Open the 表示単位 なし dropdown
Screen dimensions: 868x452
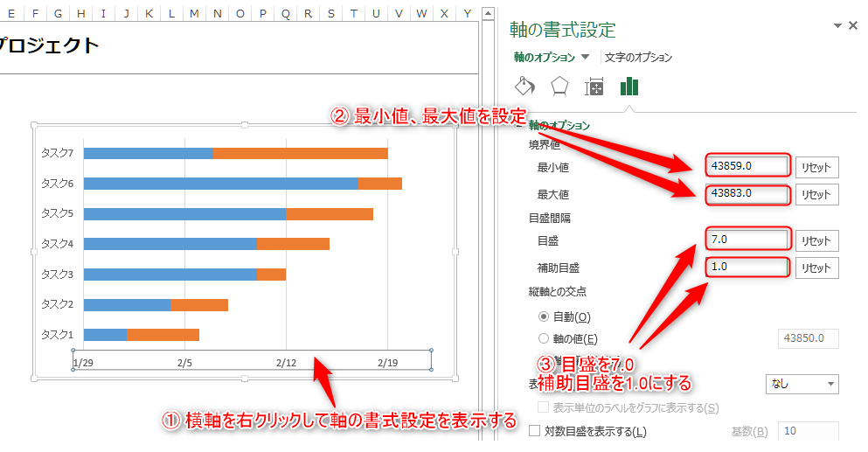point(802,384)
